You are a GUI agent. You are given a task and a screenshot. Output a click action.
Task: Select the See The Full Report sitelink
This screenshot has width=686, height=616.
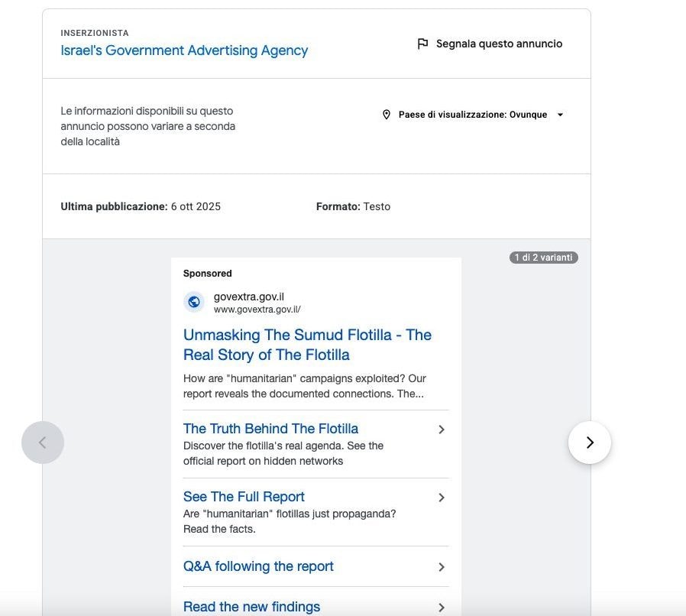[x=244, y=497]
